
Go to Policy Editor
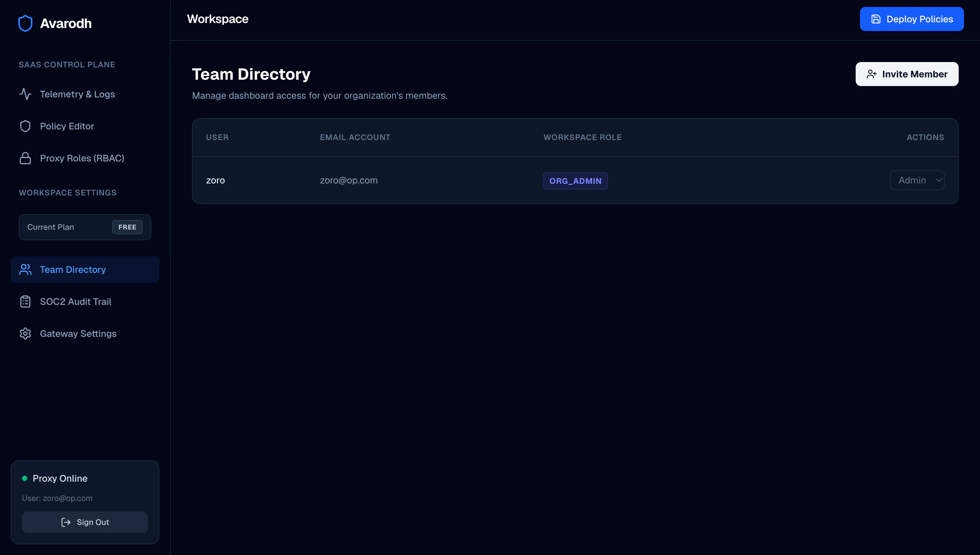pyautogui.click(x=85, y=126)
